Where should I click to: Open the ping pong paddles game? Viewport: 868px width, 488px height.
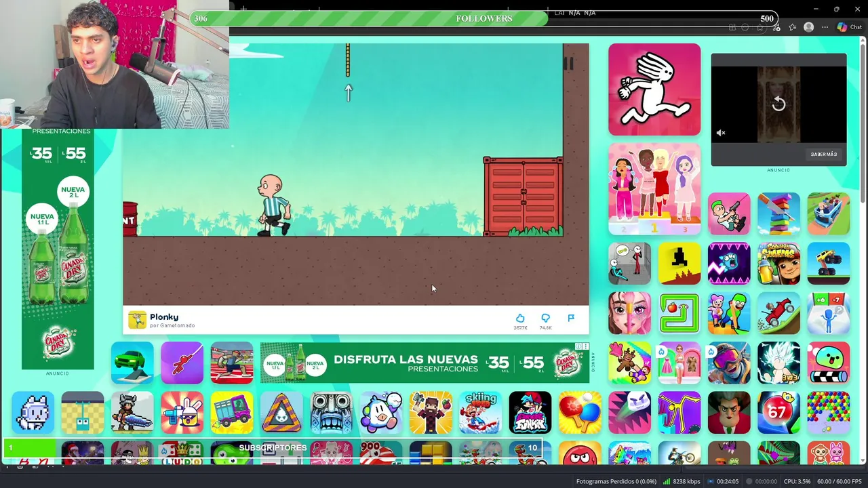(x=580, y=413)
